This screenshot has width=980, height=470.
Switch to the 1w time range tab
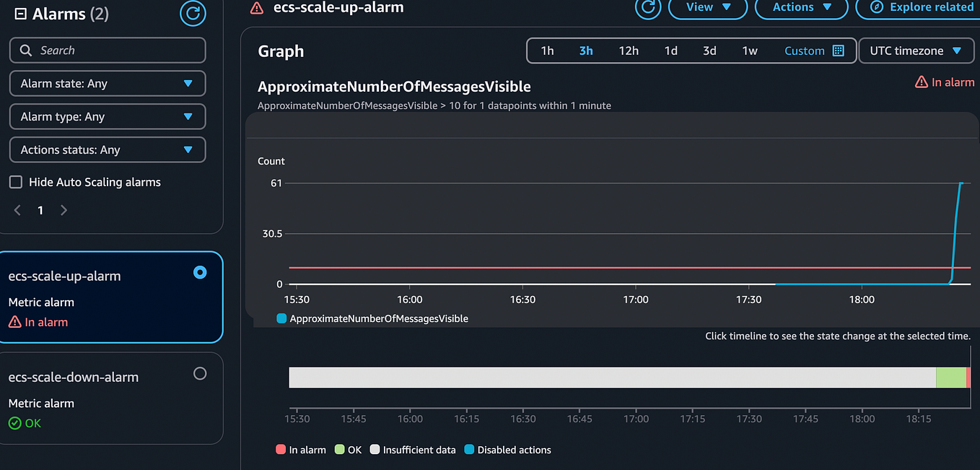(750, 51)
